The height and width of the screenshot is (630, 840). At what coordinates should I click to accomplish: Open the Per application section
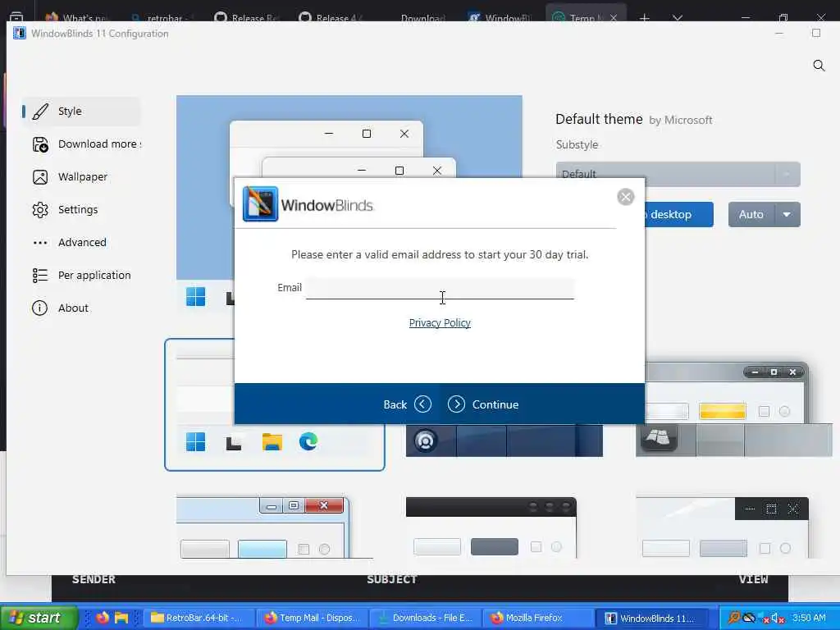80,275
